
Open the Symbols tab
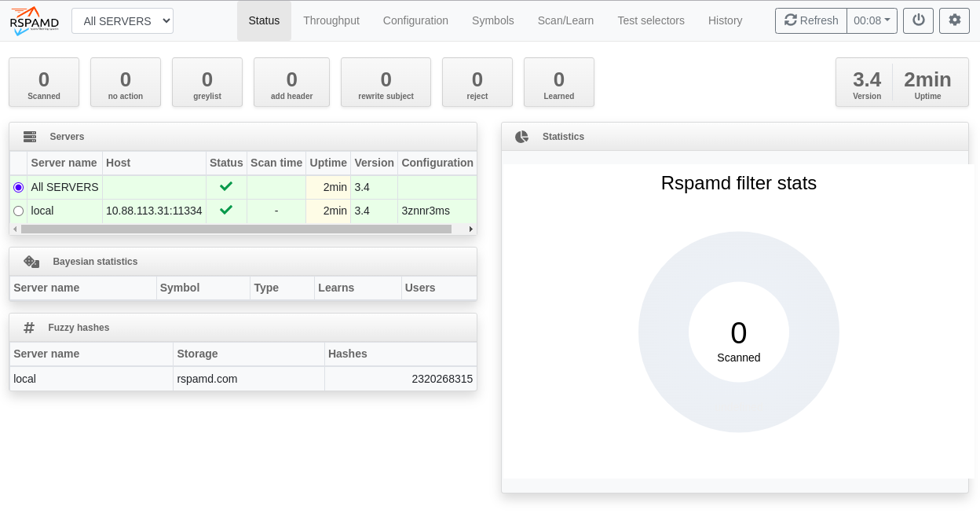[492, 20]
